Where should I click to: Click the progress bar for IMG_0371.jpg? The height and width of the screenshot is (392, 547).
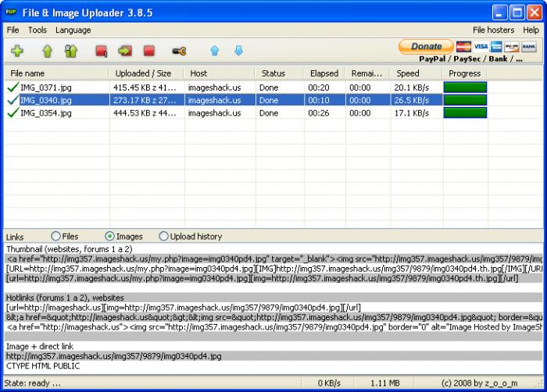465,87
